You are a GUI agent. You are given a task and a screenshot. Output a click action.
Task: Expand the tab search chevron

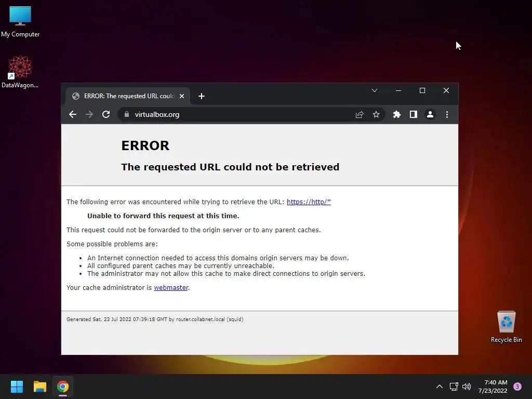pyautogui.click(x=374, y=90)
